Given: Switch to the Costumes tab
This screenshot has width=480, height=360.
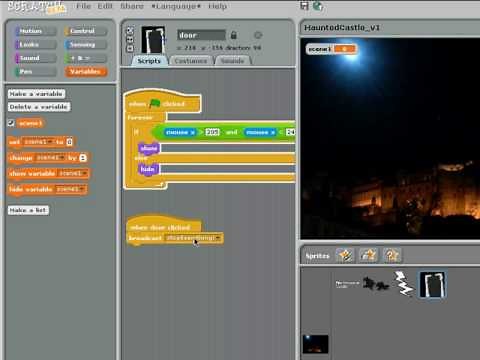Looking at the screenshot, I should pos(191,61).
